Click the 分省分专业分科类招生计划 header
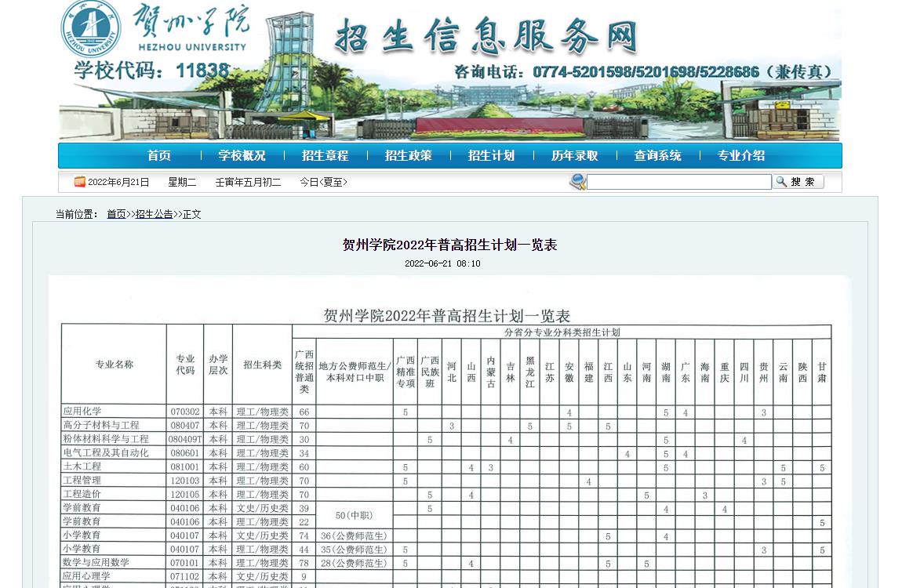902x588 pixels. pyautogui.click(x=562, y=332)
